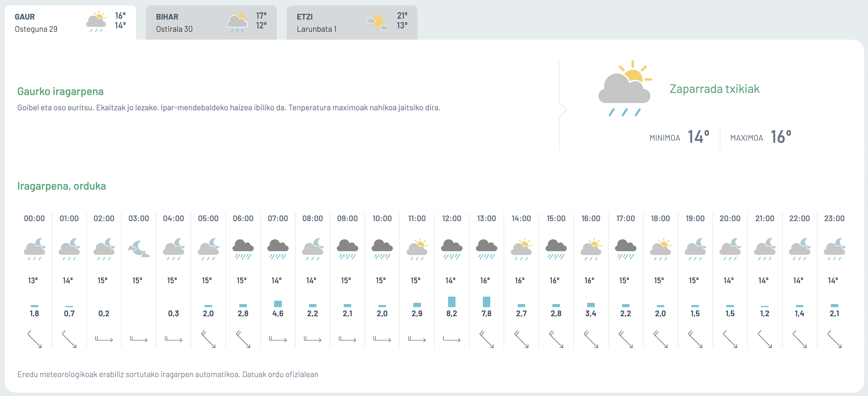Viewport: 868px width, 396px height.
Task: Click the 13° temperature at 00:00
Action: click(x=33, y=280)
